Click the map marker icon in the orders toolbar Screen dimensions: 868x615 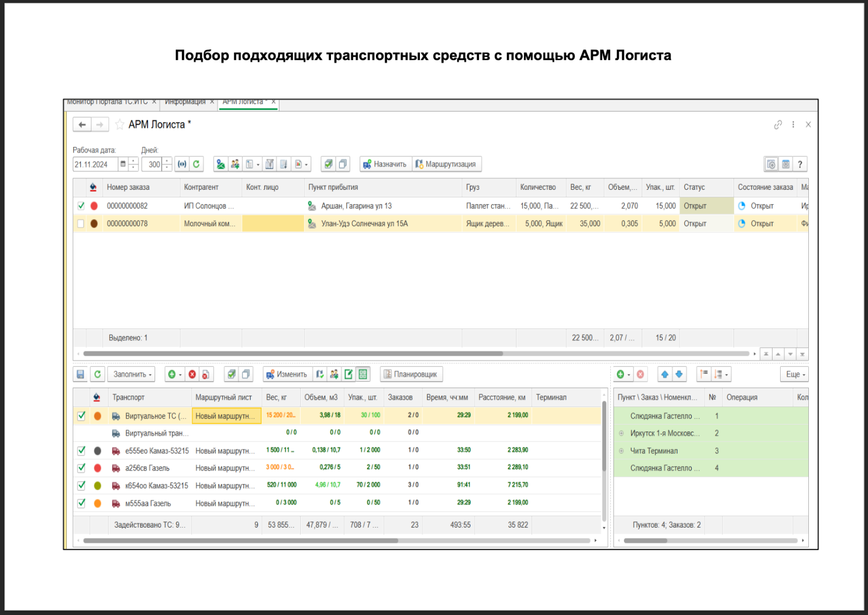coord(220,164)
